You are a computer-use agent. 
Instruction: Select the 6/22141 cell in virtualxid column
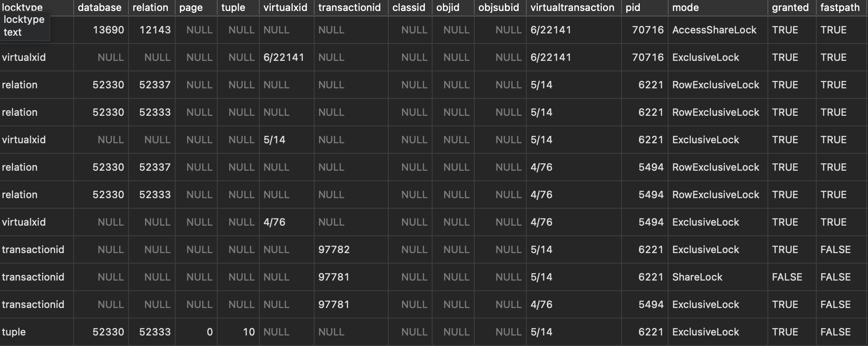point(284,57)
